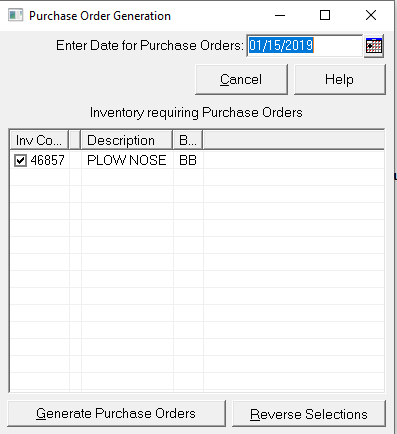
Task: Click into the purchase order date field
Action: click(304, 45)
